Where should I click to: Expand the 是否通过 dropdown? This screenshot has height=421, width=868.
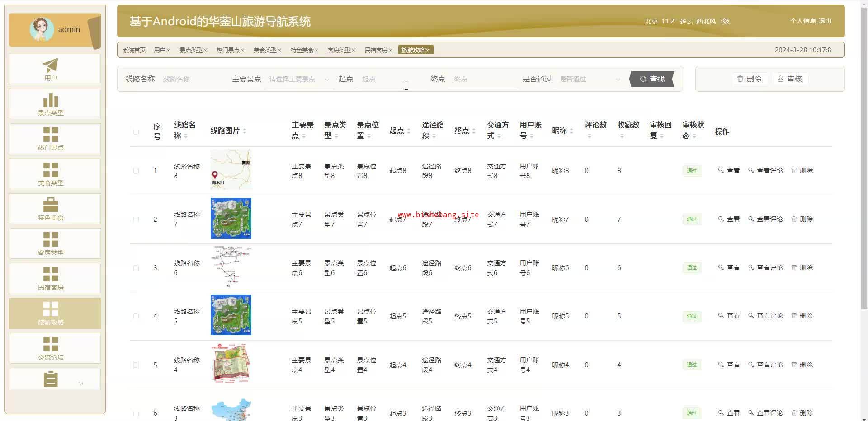point(590,79)
